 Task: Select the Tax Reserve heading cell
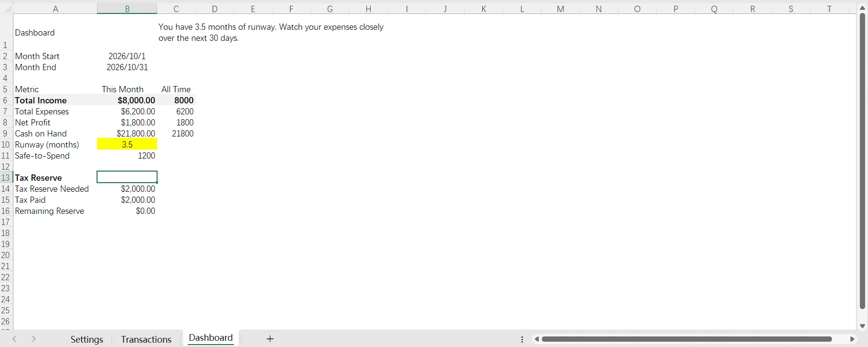click(x=55, y=178)
